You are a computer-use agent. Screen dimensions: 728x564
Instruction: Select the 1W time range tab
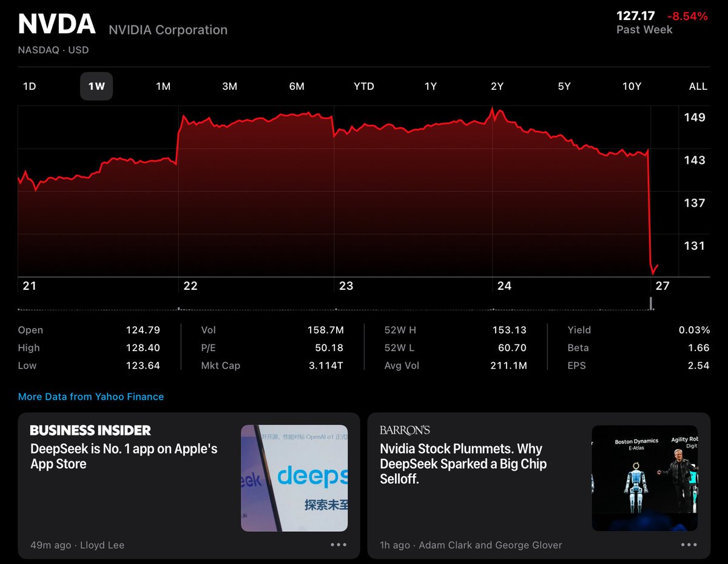point(96,86)
